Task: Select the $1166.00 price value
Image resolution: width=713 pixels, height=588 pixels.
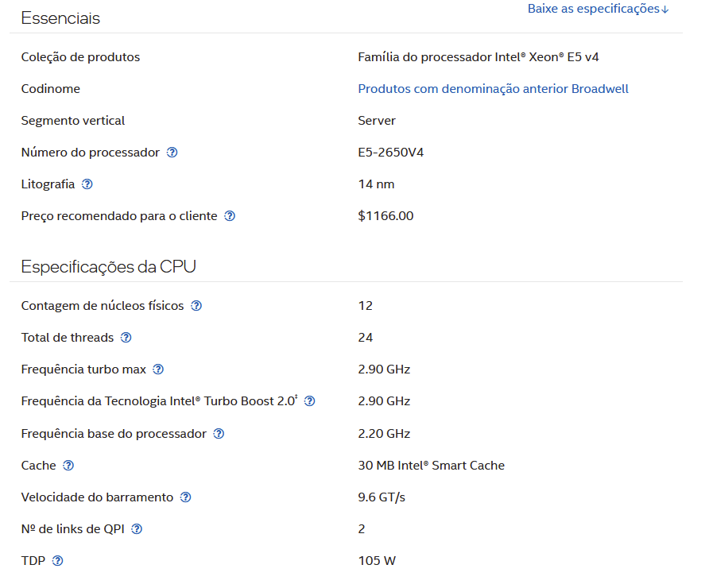Action: tap(386, 216)
